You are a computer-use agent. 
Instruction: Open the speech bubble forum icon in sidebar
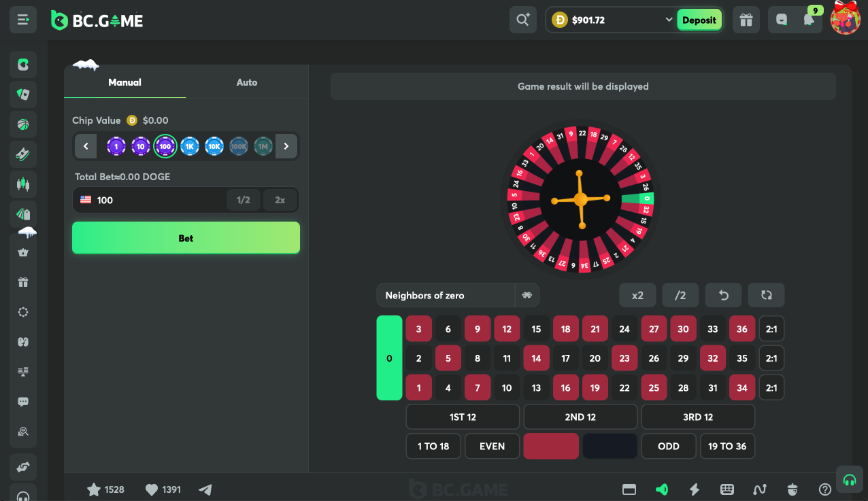(23, 402)
